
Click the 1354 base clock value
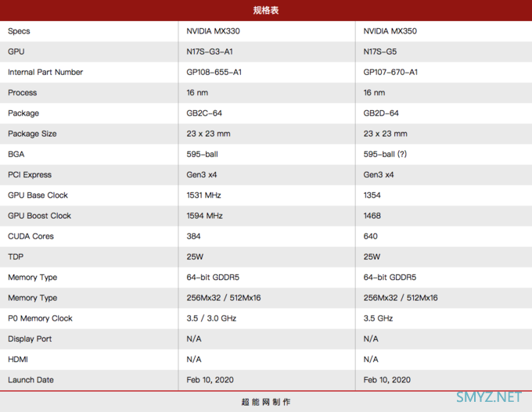click(372, 195)
